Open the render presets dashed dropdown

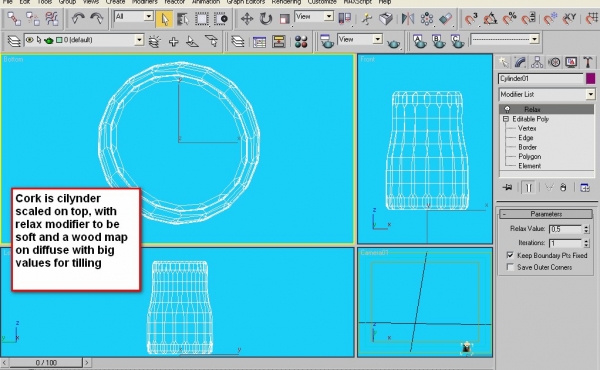534,39
